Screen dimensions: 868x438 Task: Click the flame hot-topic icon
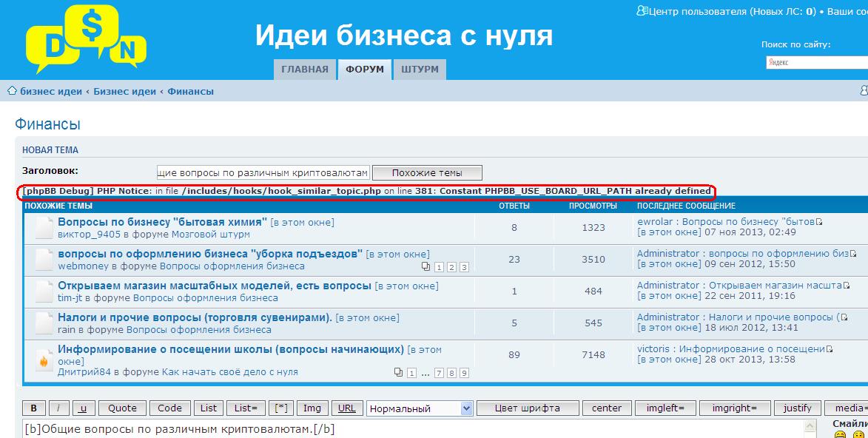[44, 361]
